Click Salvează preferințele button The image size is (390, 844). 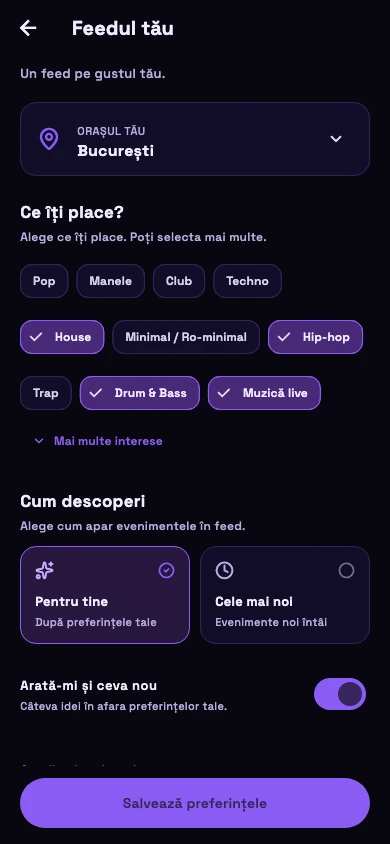(x=195, y=803)
